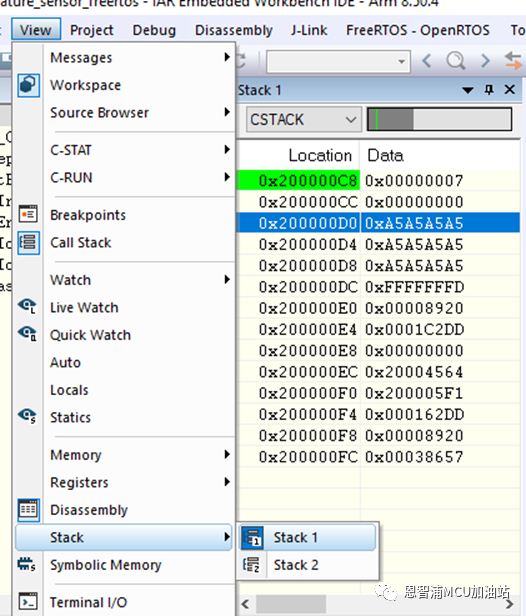Screen dimensions: 526x616
Task: Click the Disassembly window icon
Action: (x=28, y=510)
